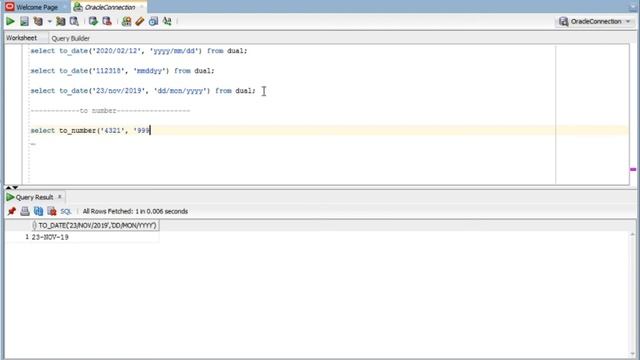Click the Autotrace toolbar icon
The image size is (640, 360).
click(x=60, y=22)
